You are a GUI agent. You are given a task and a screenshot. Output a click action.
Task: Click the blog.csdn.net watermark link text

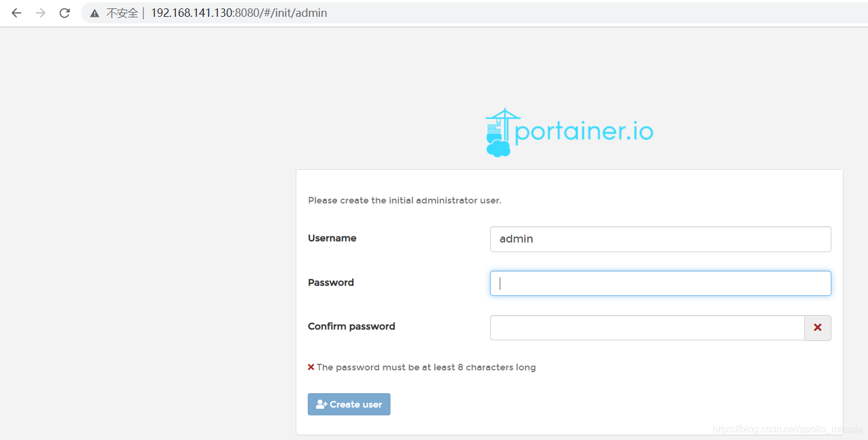[787, 429]
